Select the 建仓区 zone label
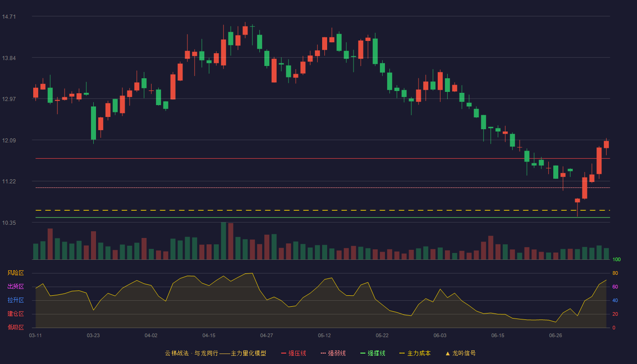Screen dimensions: 637x364 [x=15, y=314]
